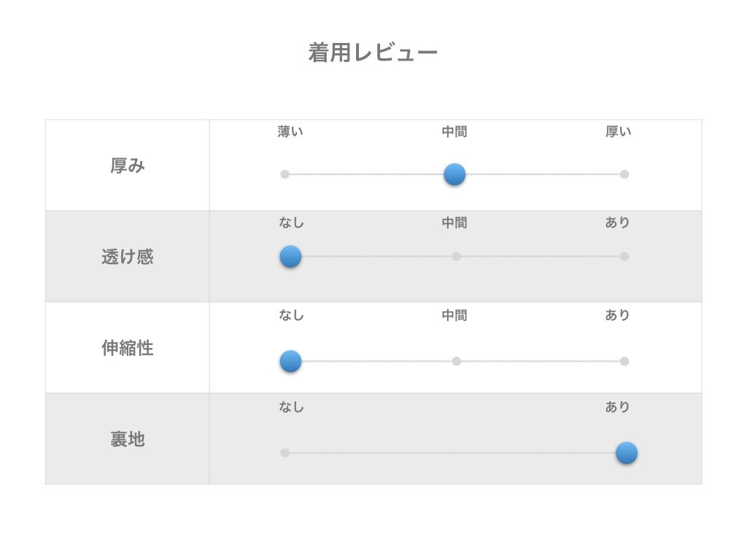Image resolution: width=747 pixels, height=560 pixels.
Task: Choose the middle dot on the 伸縮性 track
Action: pos(457,361)
